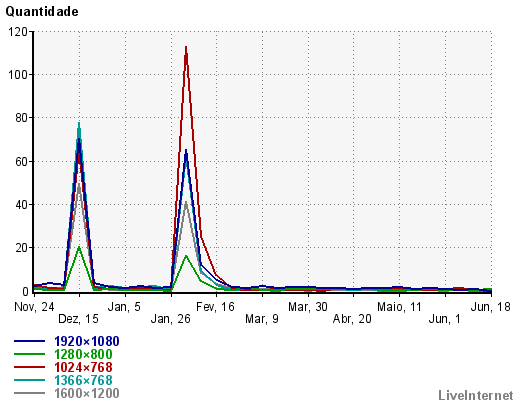The image size is (520, 405).
Task: Click the Jun, 18 axis label
Action: click(x=490, y=307)
